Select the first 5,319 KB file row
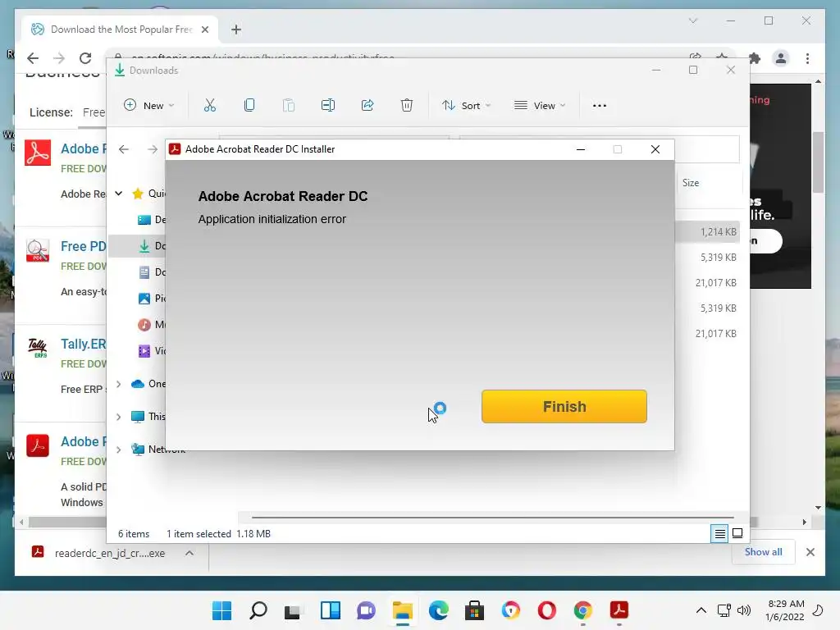The image size is (840, 630). pyautogui.click(x=707, y=257)
